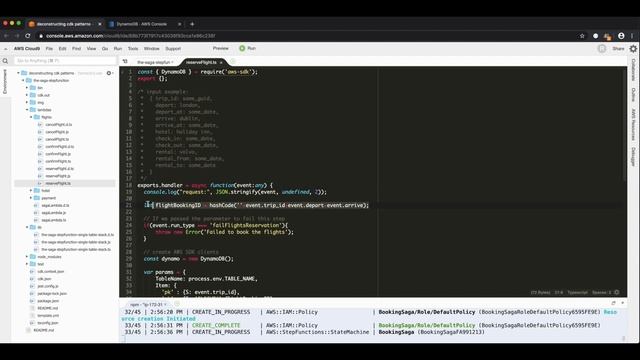
Task: Open the Window menu
Action: 151,49
